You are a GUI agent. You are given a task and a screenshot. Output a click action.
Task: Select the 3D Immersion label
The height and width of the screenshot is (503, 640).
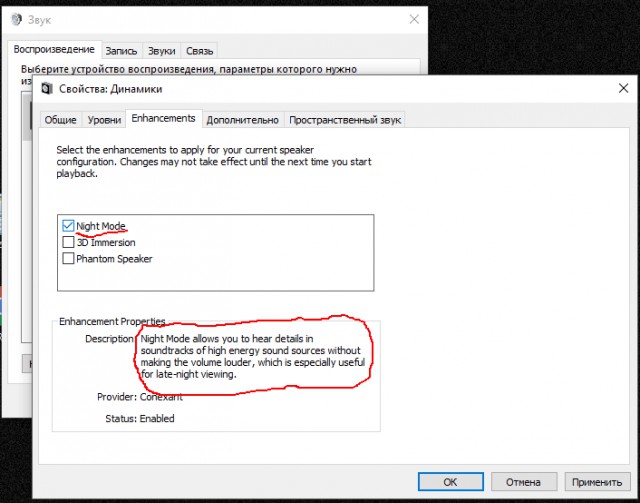[106, 243]
